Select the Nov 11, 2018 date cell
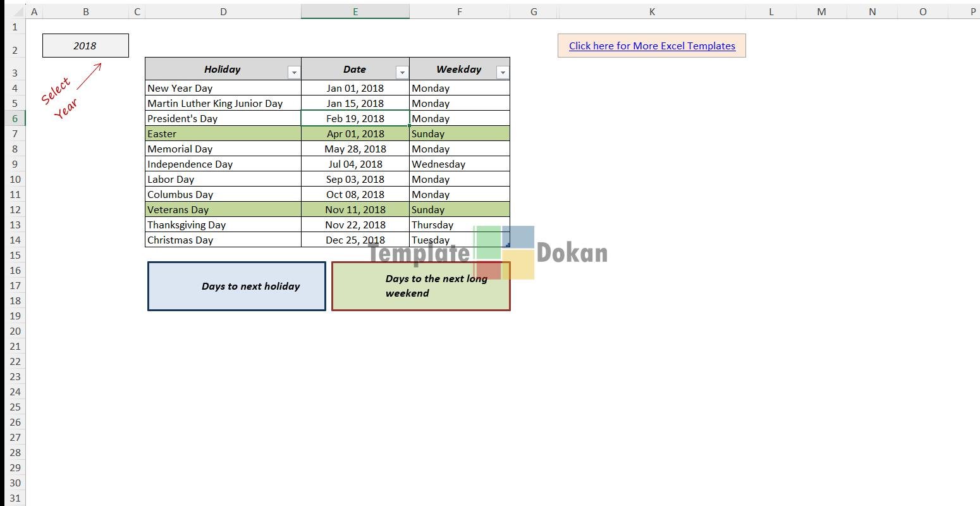 pyautogui.click(x=355, y=209)
